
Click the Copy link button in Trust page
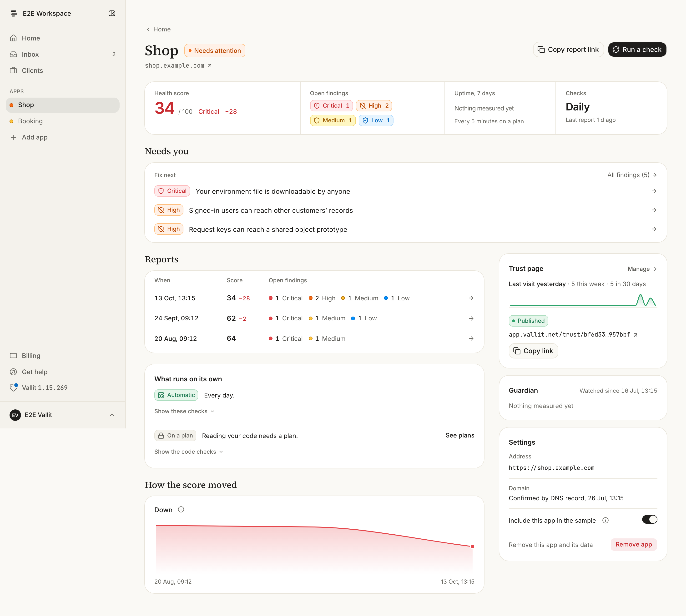click(x=533, y=351)
